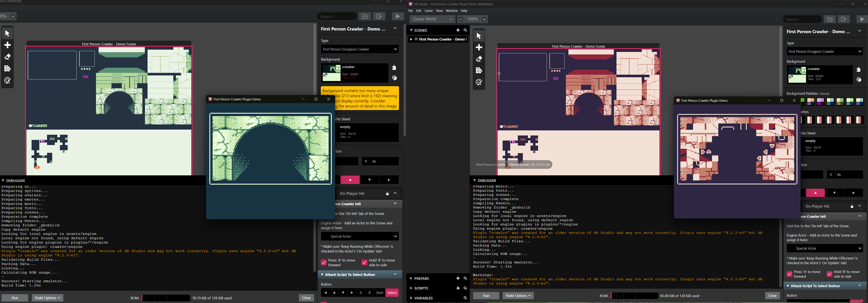Open Build Options beside 78.79 KiB ROM usage
Screen dimensions: 868x303
tap(47, 298)
